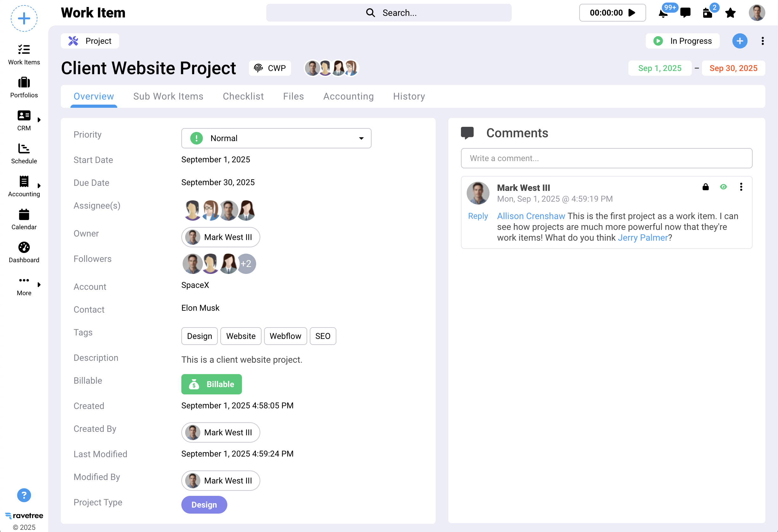Click the Reply link on the comment
778x532 pixels.
click(478, 216)
